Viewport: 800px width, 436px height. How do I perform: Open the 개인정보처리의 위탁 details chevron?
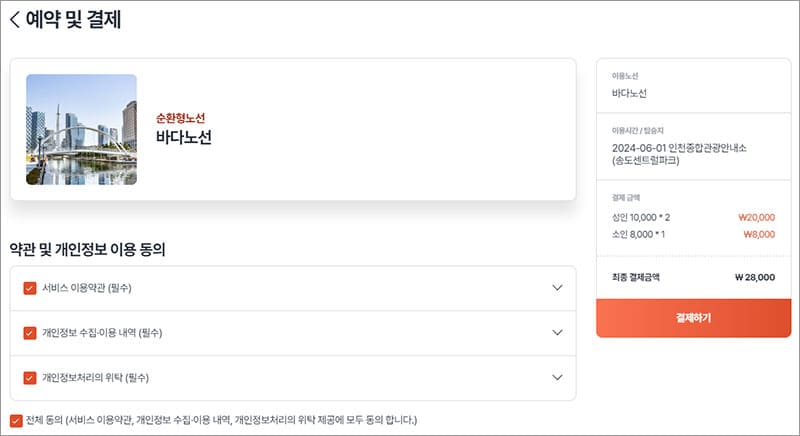[558, 378]
